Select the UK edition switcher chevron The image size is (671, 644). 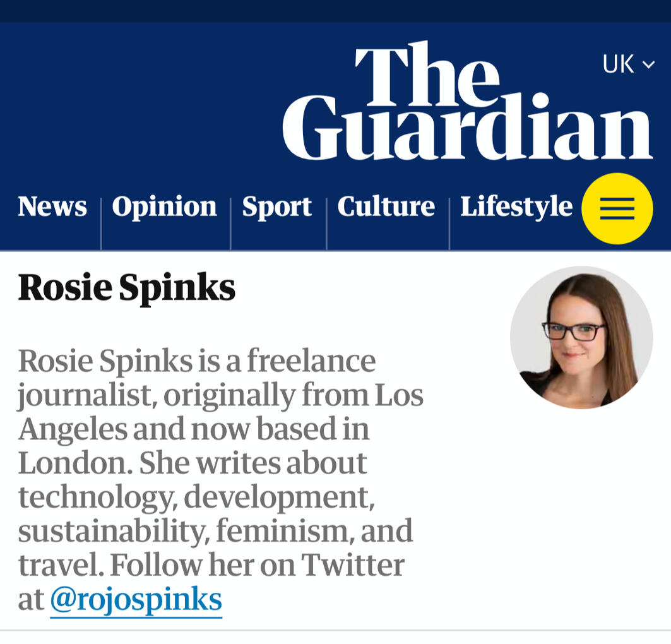point(648,63)
